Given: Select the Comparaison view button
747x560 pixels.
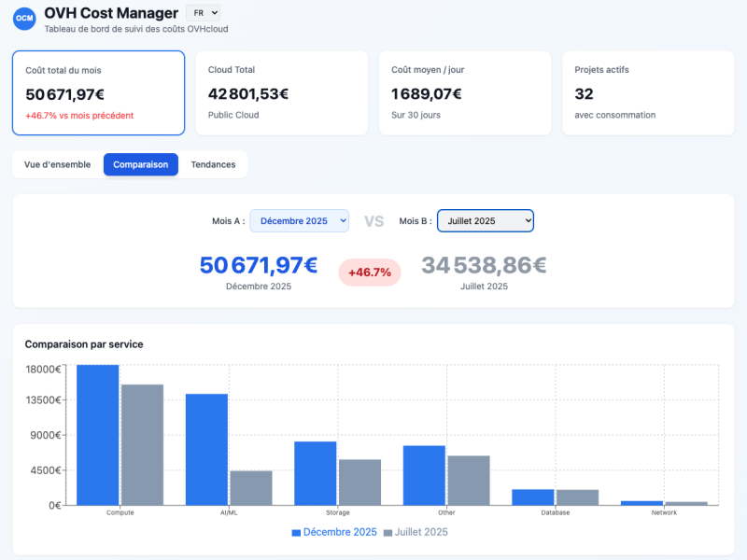Looking at the screenshot, I should (x=140, y=164).
